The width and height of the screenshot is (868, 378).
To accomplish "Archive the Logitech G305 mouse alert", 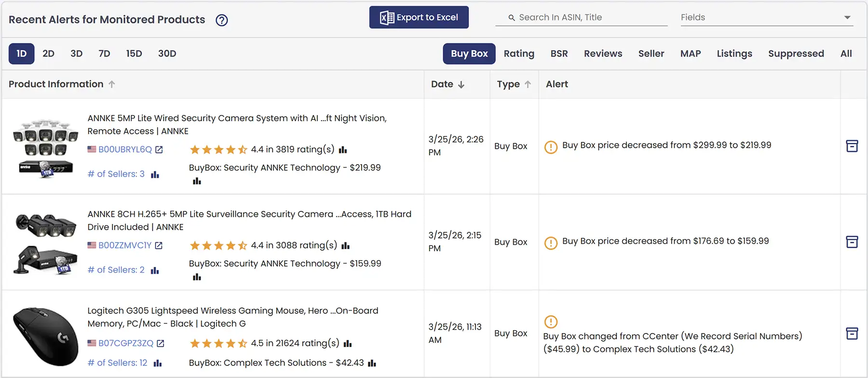I will click(x=852, y=334).
